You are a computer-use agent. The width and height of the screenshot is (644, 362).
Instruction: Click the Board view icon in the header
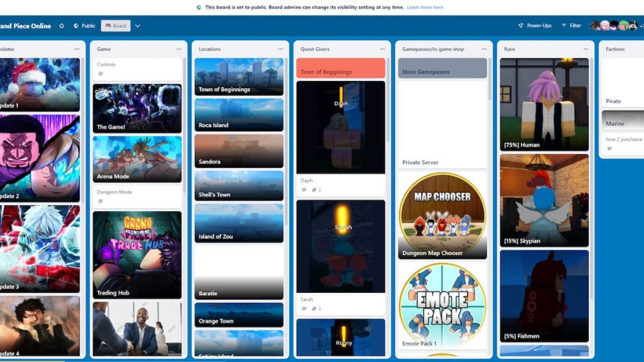[x=108, y=26]
